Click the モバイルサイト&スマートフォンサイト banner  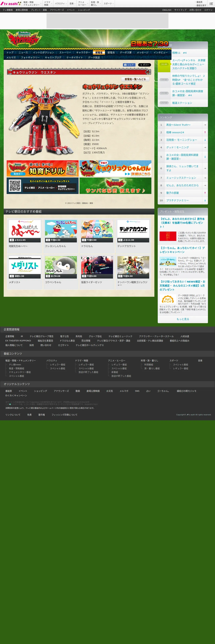[x=43, y=186]
